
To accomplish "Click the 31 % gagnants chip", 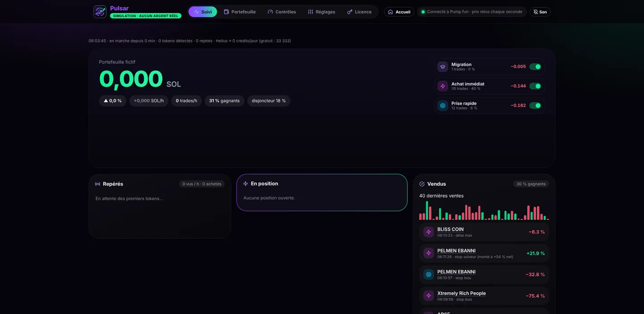I will (x=225, y=101).
